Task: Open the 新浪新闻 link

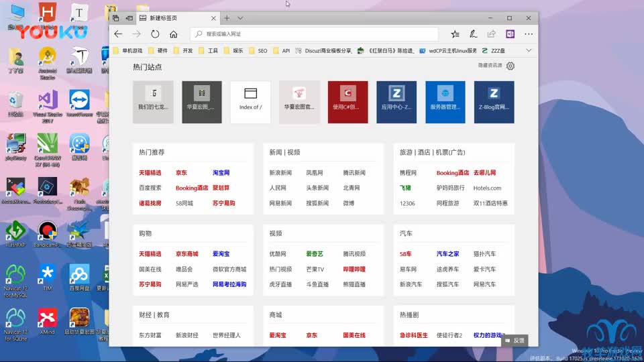Action: point(280,173)
